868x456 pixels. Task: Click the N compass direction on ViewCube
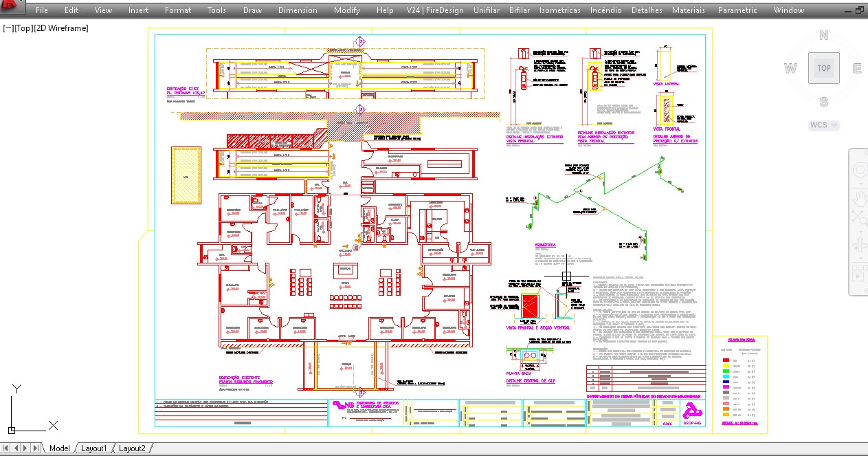(824, 36)
